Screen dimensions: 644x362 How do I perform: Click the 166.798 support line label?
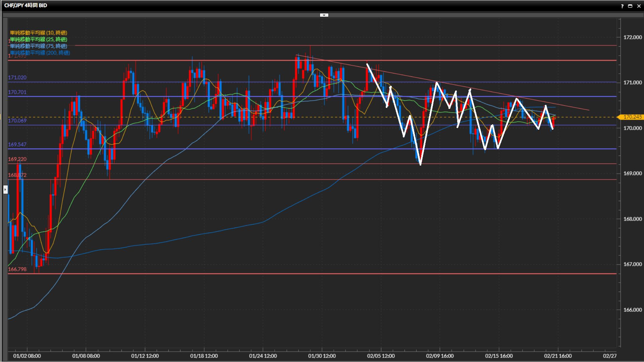coord(17,269)
